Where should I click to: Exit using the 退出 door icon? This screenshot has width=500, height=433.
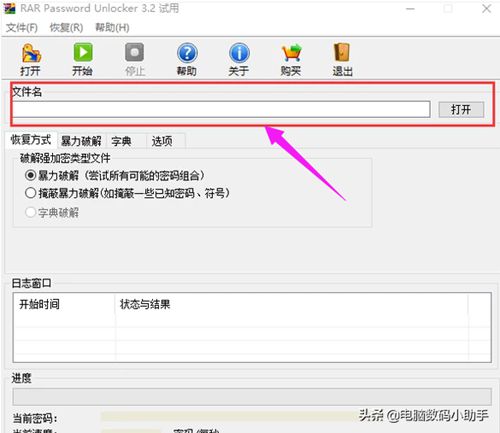[342, 52]
